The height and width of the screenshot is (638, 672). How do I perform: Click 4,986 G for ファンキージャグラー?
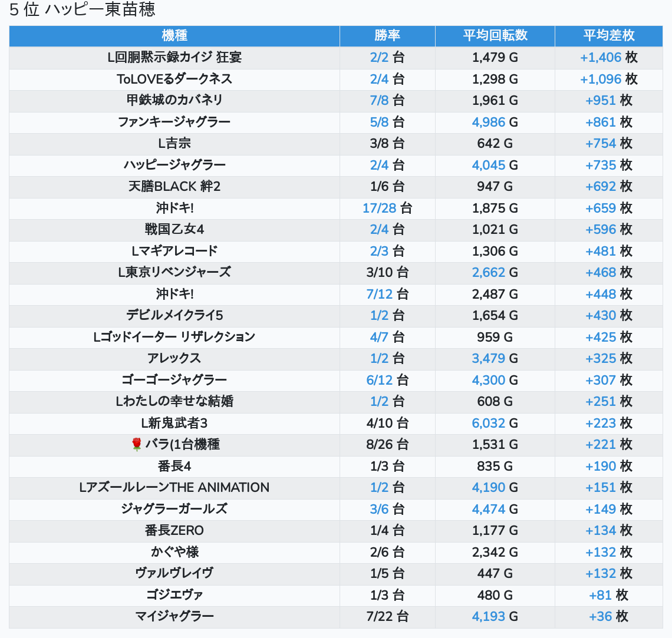pyautogui.click(x=489, y=122)
